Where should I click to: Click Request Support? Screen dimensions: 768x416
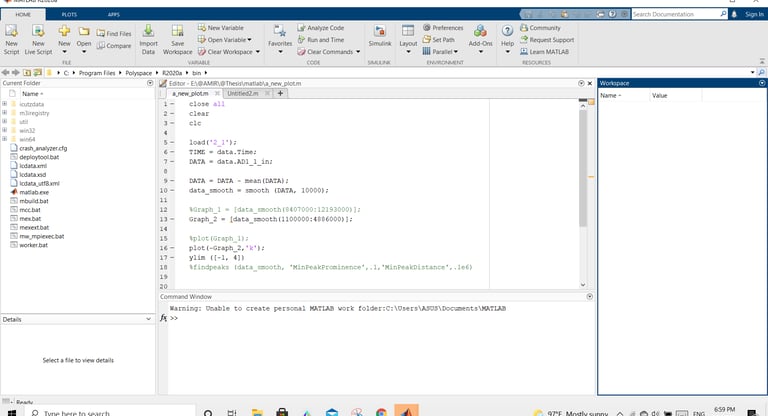point(547,40)
